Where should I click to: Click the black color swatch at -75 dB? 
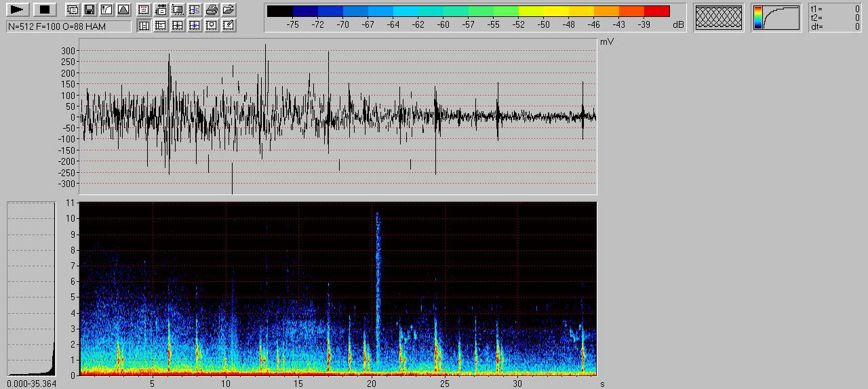coord(280,11)
